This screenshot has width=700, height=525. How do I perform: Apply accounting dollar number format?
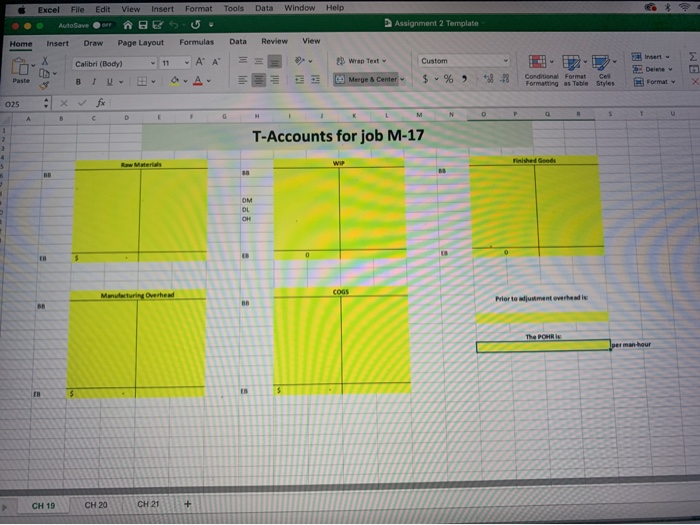click(x=425, y=79)
